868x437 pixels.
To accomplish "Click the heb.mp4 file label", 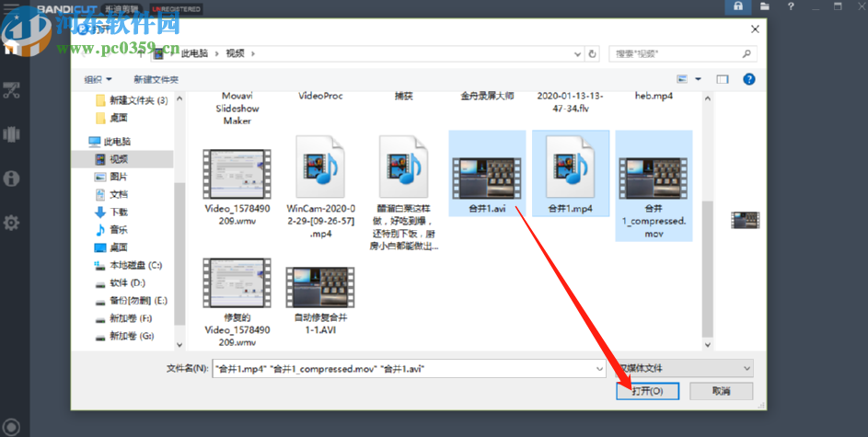I will tap(654, 97).
